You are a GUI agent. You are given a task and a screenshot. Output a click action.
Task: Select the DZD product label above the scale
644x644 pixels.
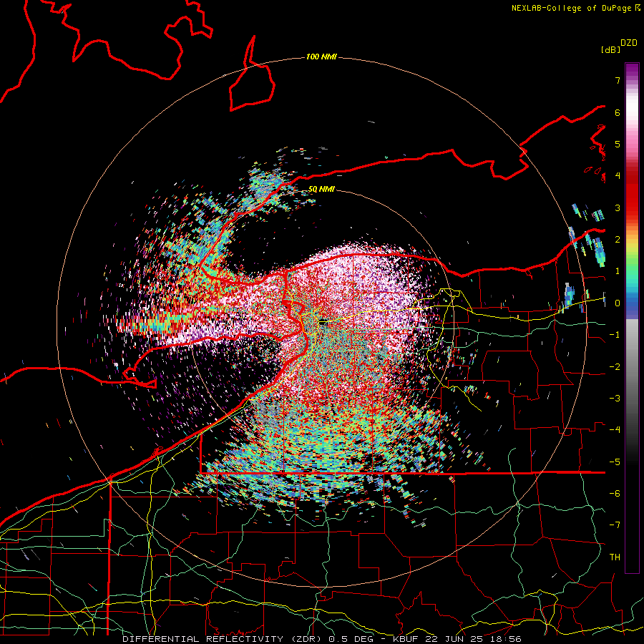628,43
